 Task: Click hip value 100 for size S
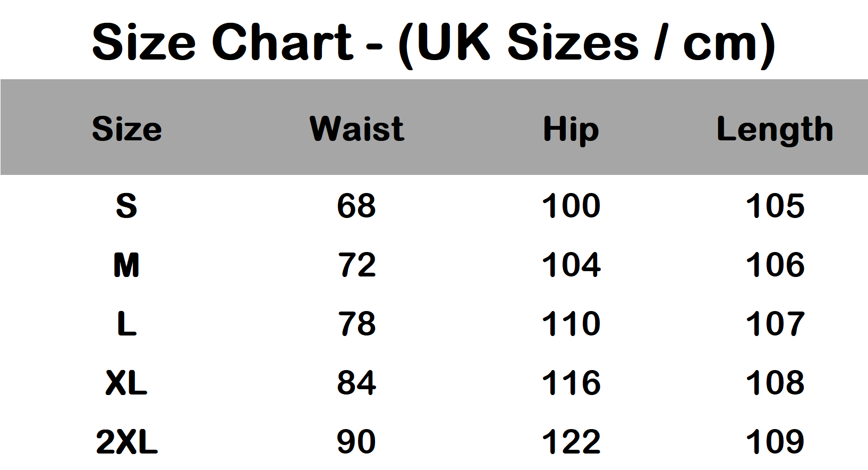pos(571,206)
